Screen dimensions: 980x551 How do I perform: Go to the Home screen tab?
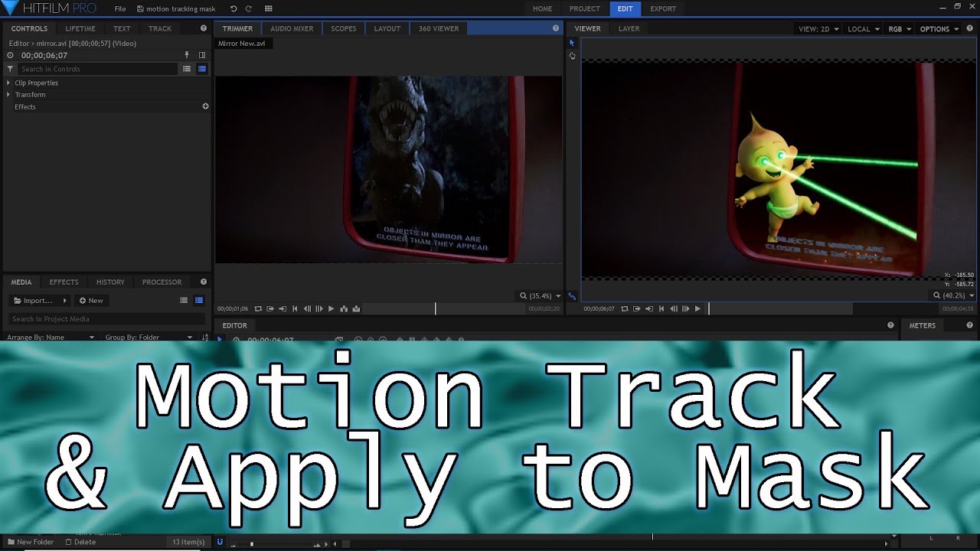pyautogui.click(x=542, y=8)
